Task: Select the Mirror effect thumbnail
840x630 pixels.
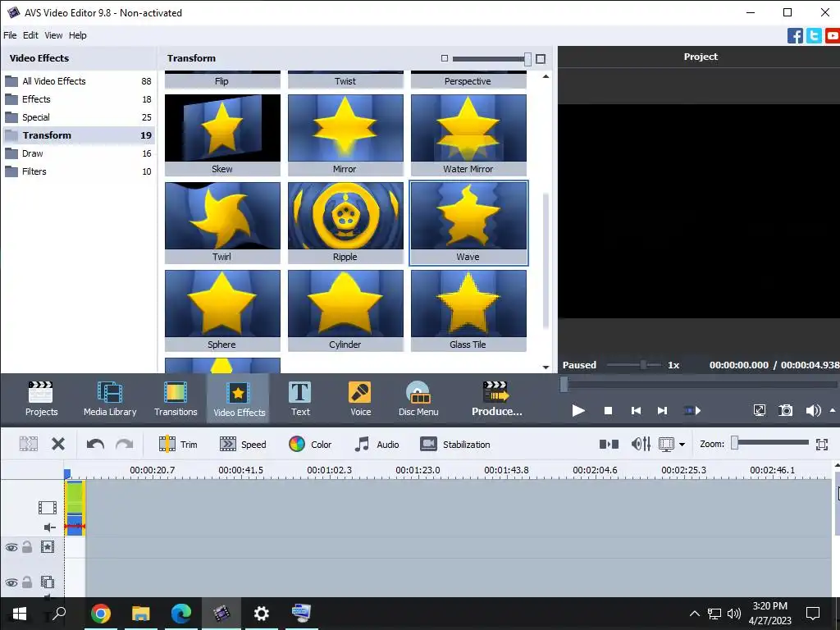Action: point(345,135)
